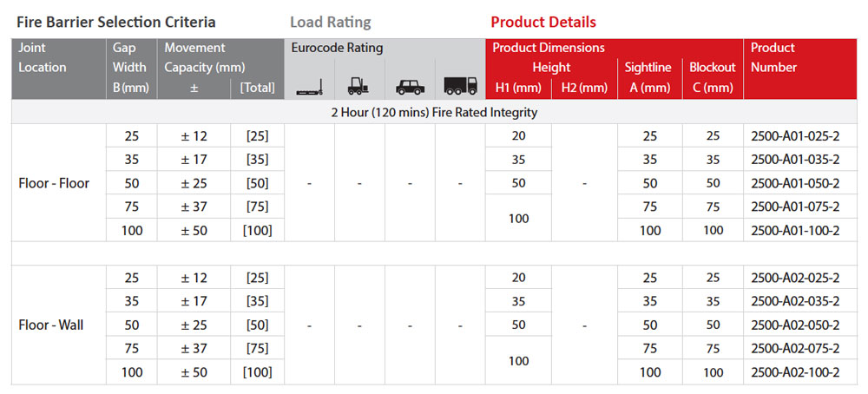This screenshot has height=394, width=868.
Task: Click the forklift load rating icon
Action: [x=358, y=86]
